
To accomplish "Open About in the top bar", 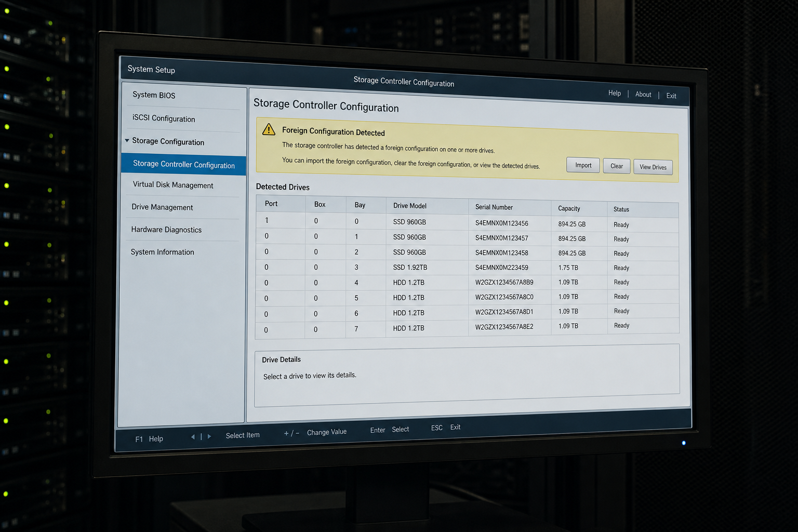I will point(643,94).
